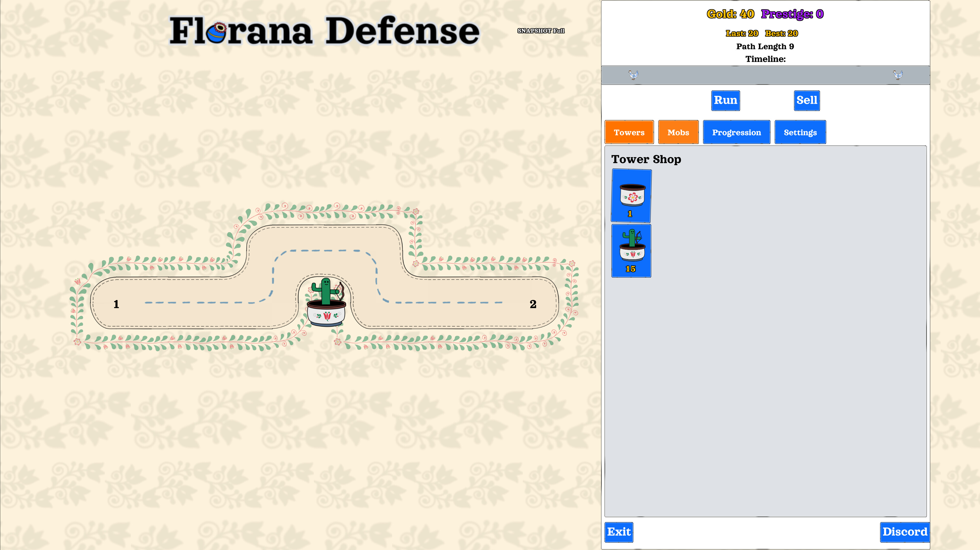Viewport: 980px width, 550px height.
Task: Open the Towers tab
Action: point(629,132)
